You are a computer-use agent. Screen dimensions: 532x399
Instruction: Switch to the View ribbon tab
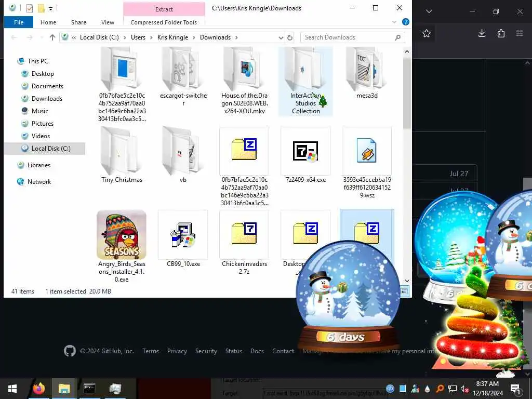pyautogui.click(x=108, y=22)
